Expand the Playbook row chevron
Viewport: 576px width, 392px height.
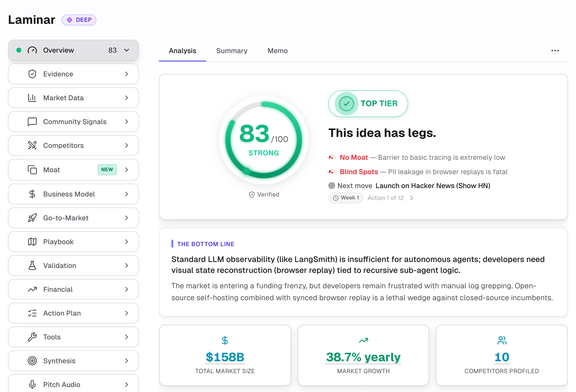127,242
